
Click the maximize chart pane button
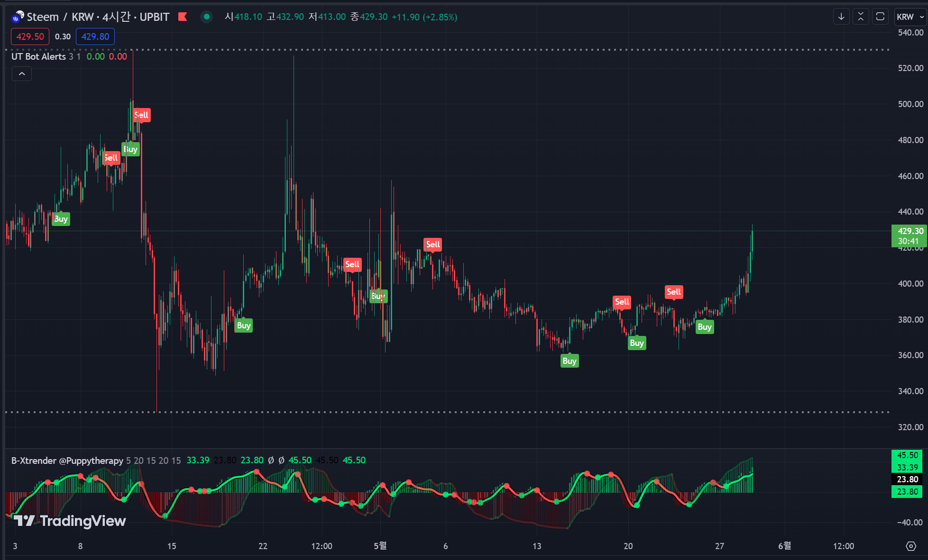click(x=880, y=17)
